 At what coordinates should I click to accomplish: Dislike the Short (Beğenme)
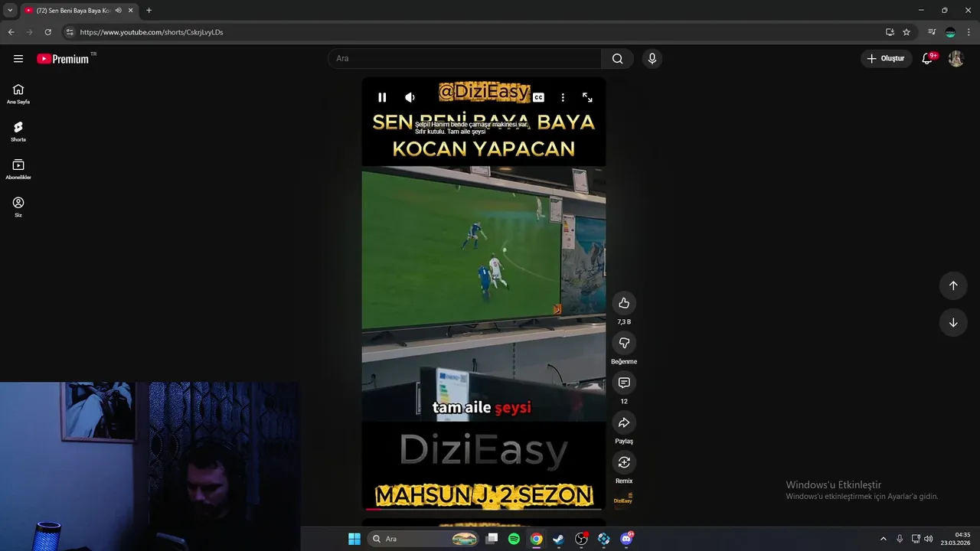(624, 343)
